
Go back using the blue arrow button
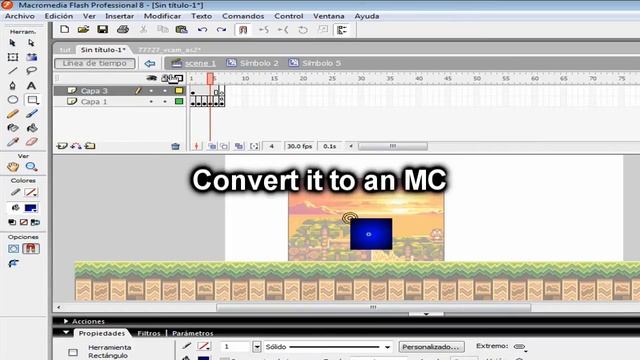click(x=150, y=63)
